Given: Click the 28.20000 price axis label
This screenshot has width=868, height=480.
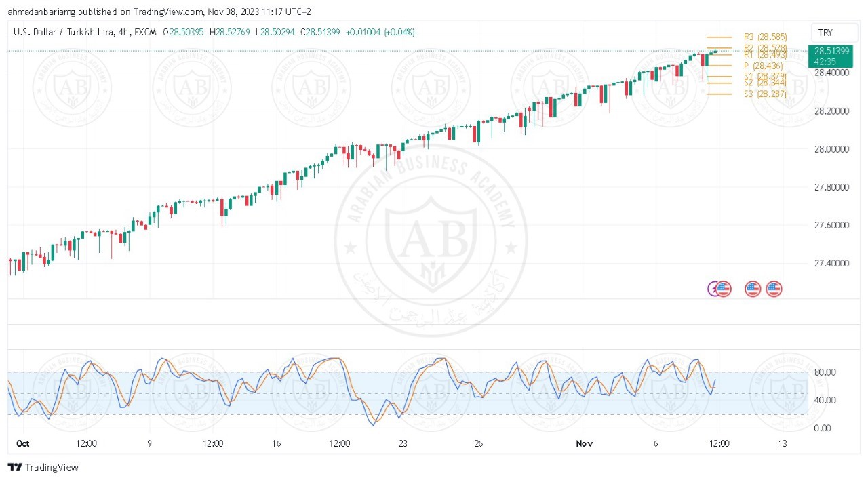Looking at the screenshot, I should click(x=831, y=111).
